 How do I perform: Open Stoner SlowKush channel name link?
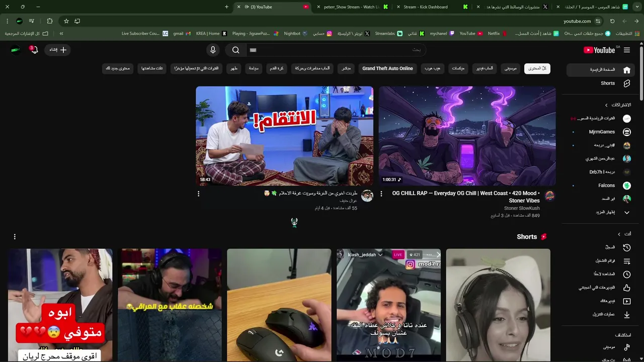click(522, 208)
